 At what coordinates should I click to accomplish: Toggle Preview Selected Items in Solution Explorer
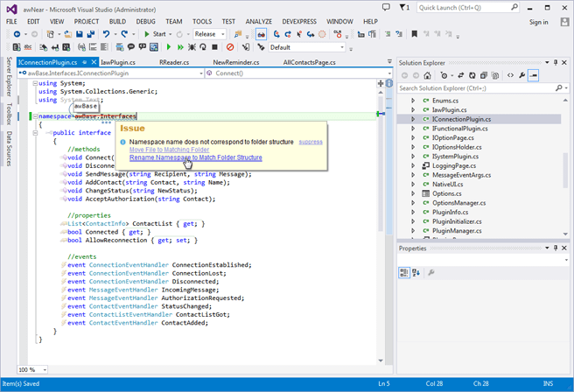pyautogui.click(x=534, y=75)
